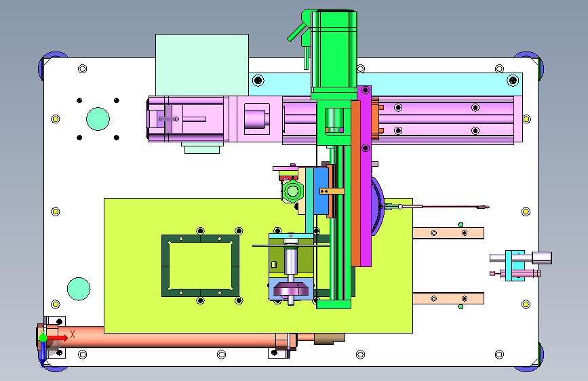
Task: Select the lower tan bracket on the right
Action: 448,298
